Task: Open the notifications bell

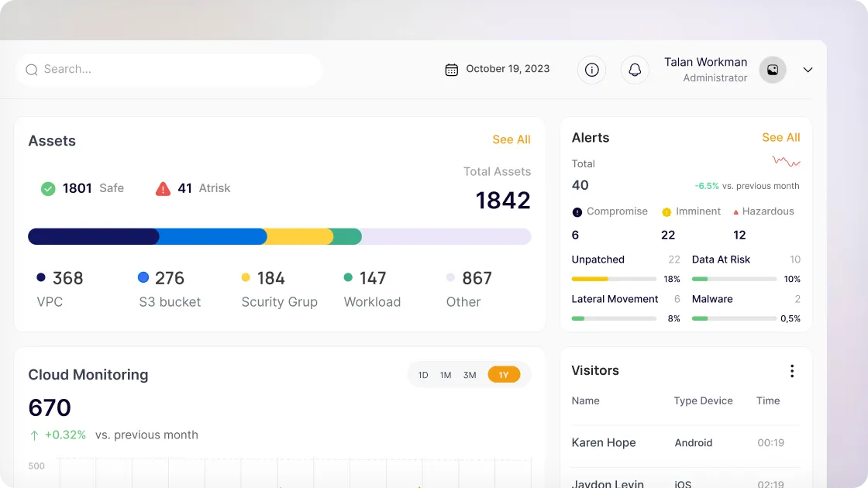Action: [634, 70]
